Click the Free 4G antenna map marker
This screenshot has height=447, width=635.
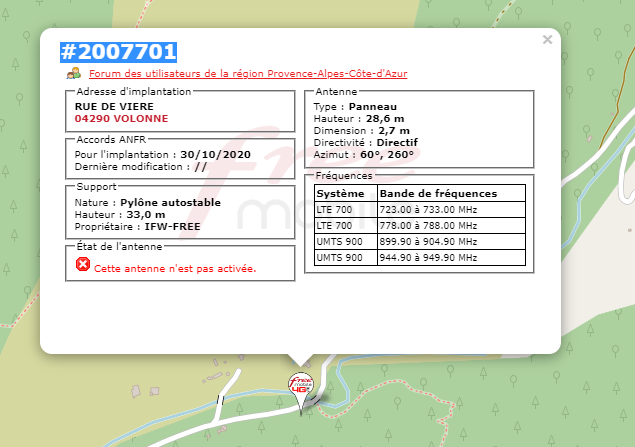pos(300,385)
